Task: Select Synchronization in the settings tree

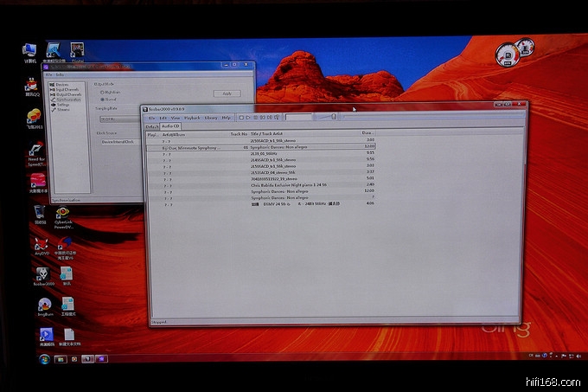Action: click(x=68, y=100)
